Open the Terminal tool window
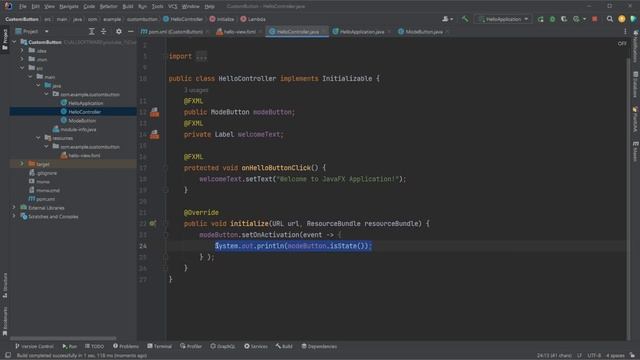 (x=160, y=346)
